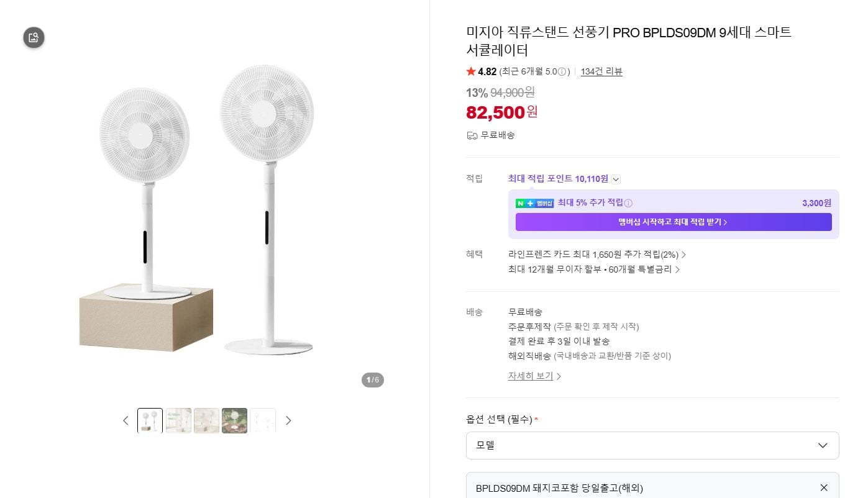Click the next thumbnail arrow
Image resolution: width=868 pixels, height=498 pixels.
point(288,420)
